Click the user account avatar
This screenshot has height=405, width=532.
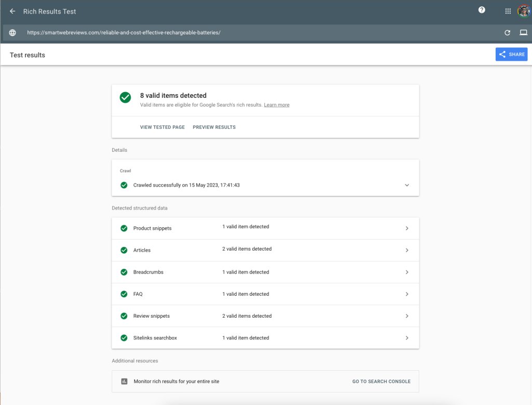tap(523, 11)
